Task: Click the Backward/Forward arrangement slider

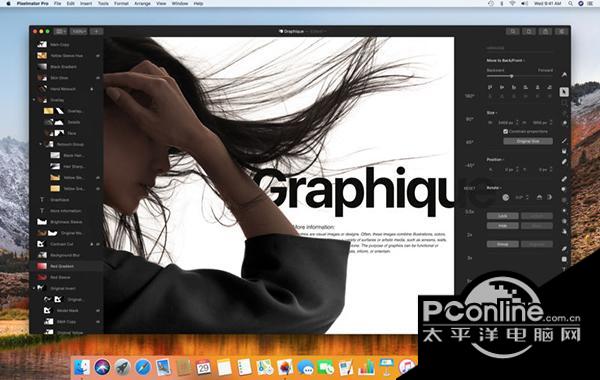Action: [520, 76]
